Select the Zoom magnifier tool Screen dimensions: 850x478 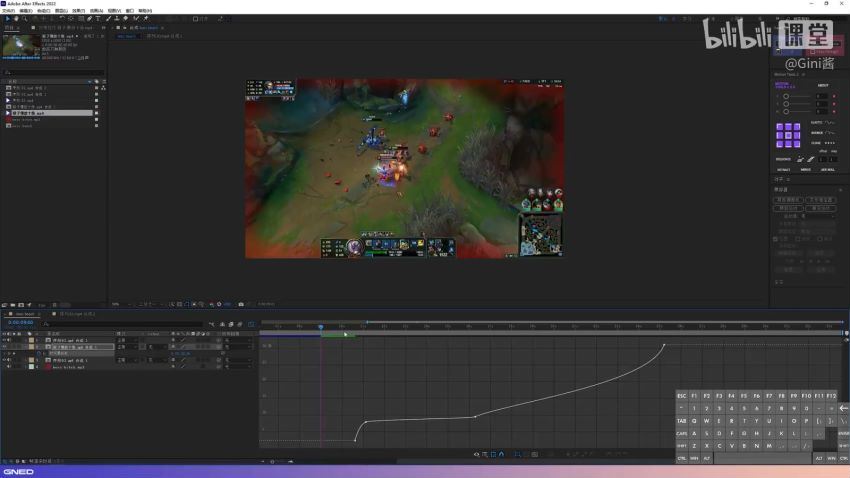pos(25,18)
